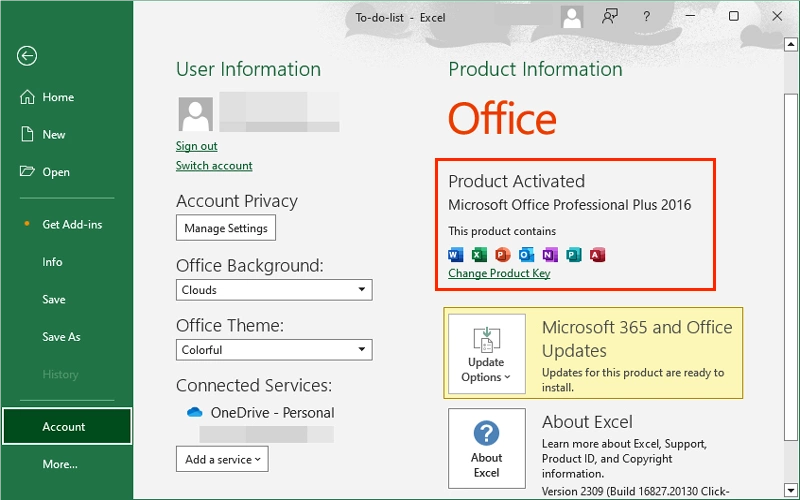Click the Product Activated text
Image resolution: width=800 pixels, height=500 pixels.
coord(516,181)
